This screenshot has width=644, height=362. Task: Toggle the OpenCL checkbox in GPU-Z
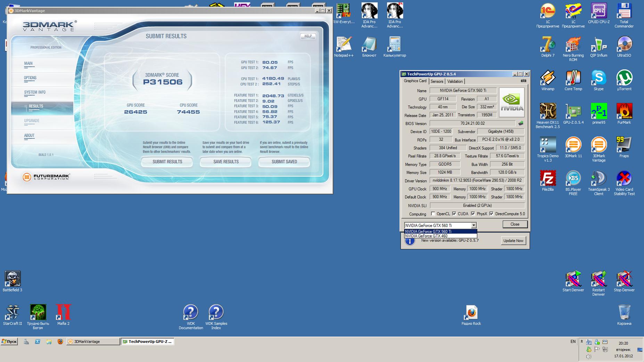coord(433,214)
